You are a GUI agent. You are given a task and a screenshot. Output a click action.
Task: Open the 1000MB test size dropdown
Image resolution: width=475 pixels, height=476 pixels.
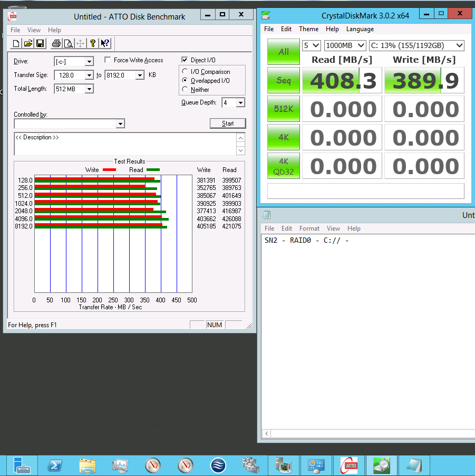pos(345,45)
